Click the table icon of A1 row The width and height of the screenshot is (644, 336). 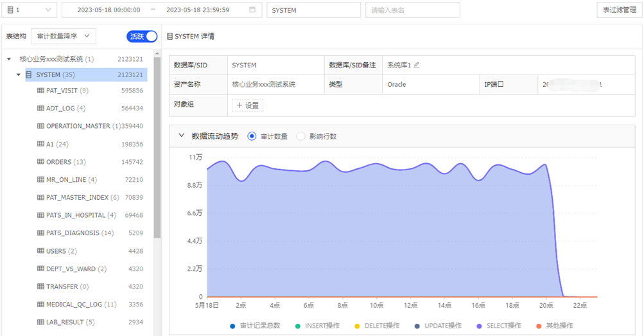pos(40,144)
